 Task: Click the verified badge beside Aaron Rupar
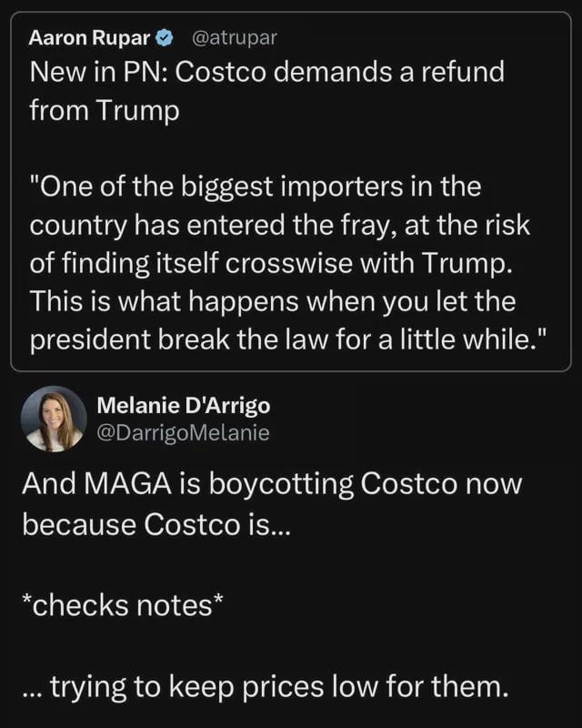click(x=165, y=38)
